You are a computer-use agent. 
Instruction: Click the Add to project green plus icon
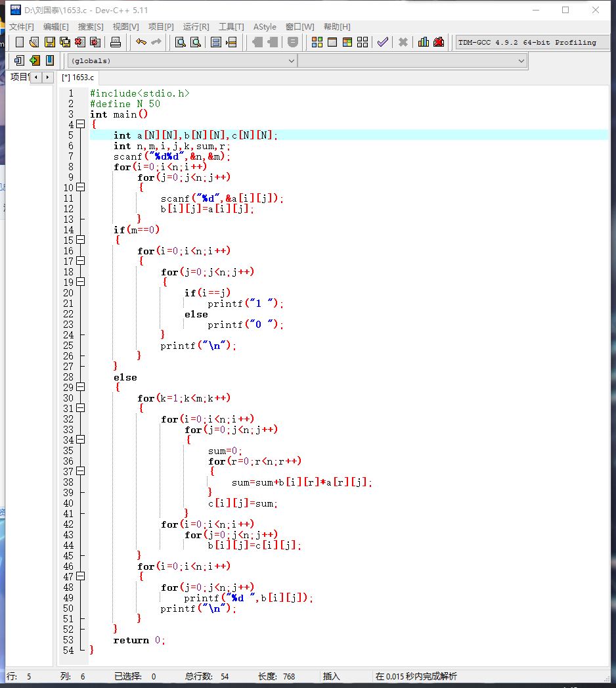[35, 60]
